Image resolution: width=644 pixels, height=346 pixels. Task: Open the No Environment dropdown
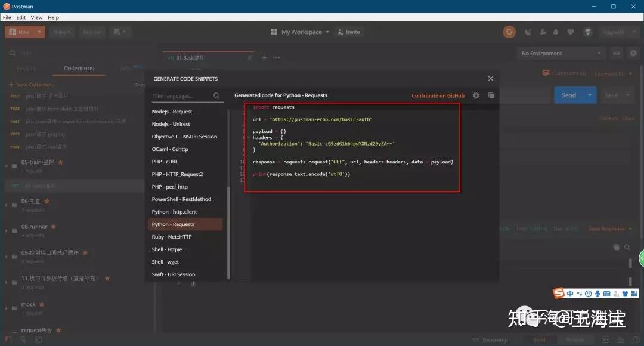pyautogui.click(x=562, y=54)
